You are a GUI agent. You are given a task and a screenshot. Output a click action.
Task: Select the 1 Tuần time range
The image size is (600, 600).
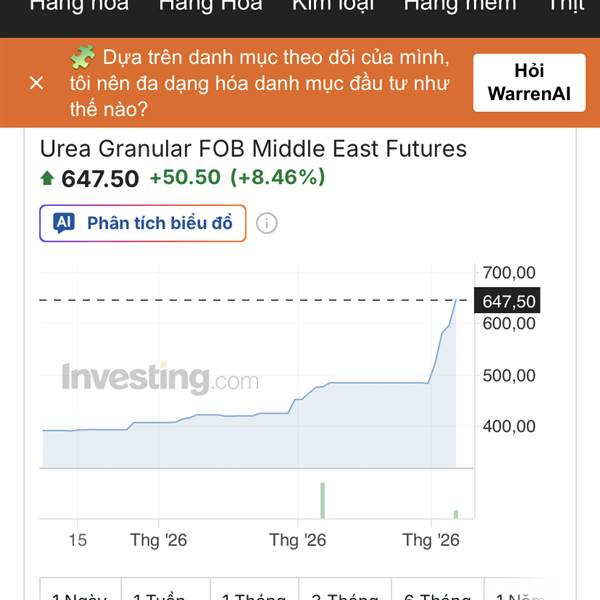click(x=167, y=592)
